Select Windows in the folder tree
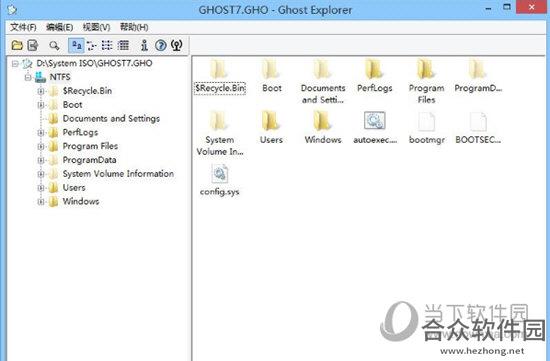The width and height of the screenshot is (550, 361). click(x=81, y=201)
